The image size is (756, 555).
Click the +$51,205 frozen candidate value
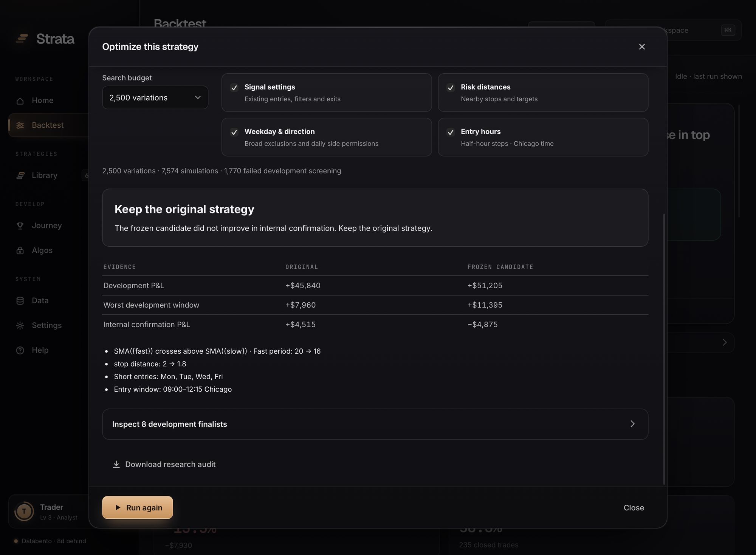click(x=485, y=286)
